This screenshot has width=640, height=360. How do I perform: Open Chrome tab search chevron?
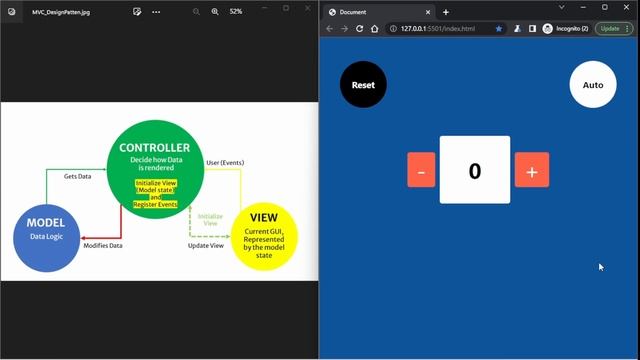click(x=562, y=7)
